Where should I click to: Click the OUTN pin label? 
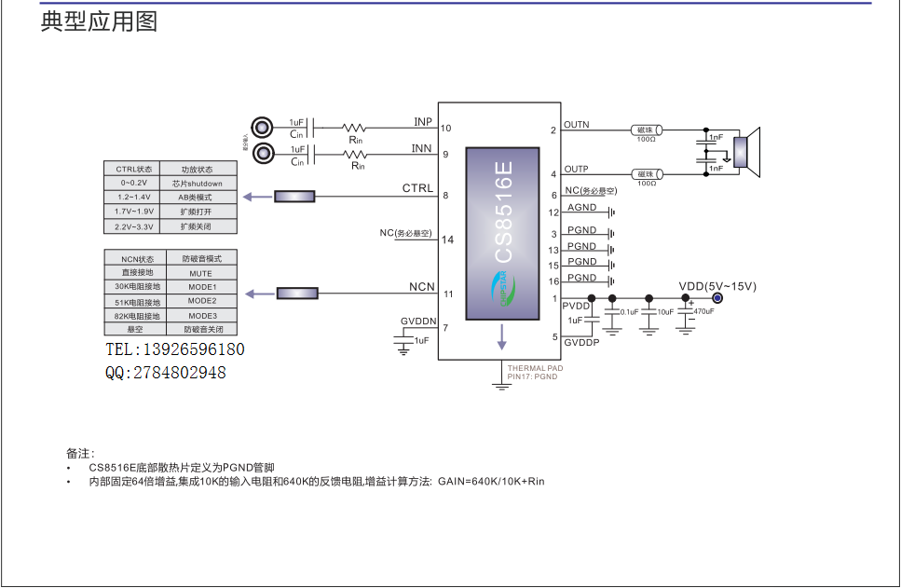(577, 125)
